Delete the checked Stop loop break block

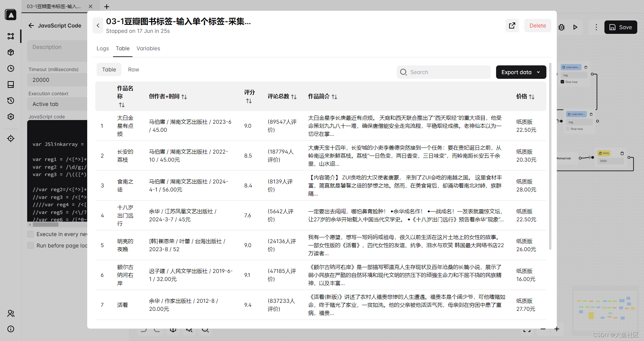pos(586,67)
